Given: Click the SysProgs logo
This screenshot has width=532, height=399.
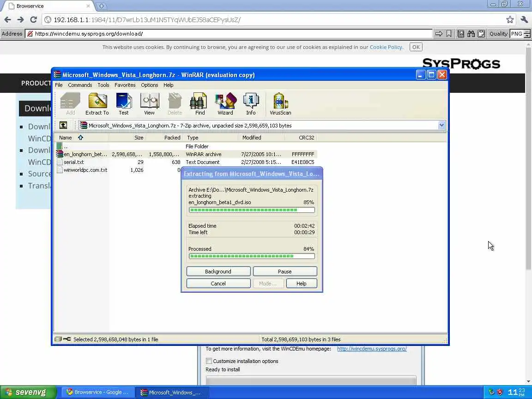Looking at the screenshot, I should tap(461, 63).
